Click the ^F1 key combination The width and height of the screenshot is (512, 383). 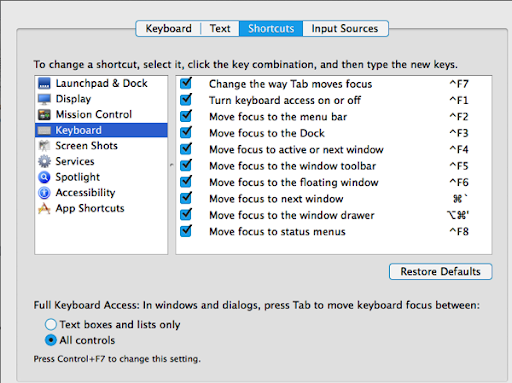[x=459, y=100]
